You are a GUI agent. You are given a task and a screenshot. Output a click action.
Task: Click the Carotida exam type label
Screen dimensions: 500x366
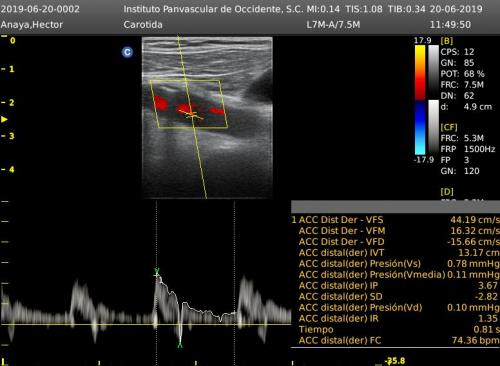point(143,25)
